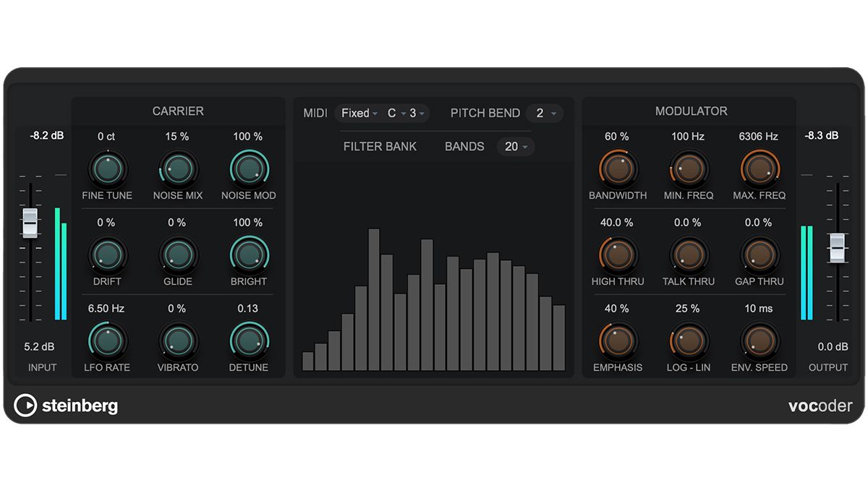
Task: Adjust the NOISE MIX knob
Action: (178, 169)
